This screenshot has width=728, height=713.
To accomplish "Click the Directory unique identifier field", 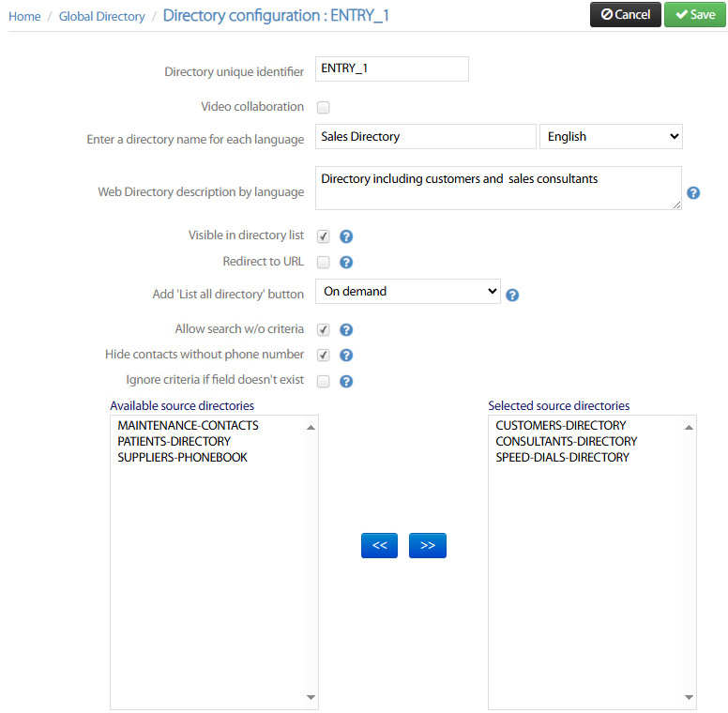I will point(391,69).
